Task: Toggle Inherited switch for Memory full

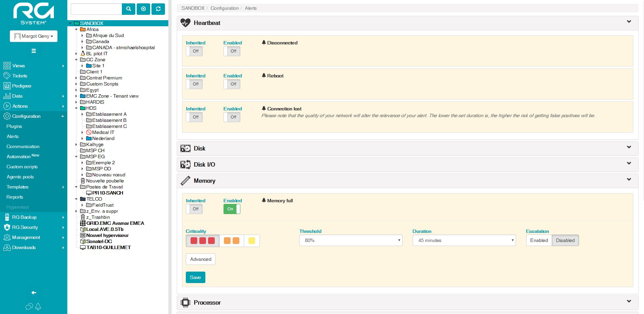Action: pos(194,209)
